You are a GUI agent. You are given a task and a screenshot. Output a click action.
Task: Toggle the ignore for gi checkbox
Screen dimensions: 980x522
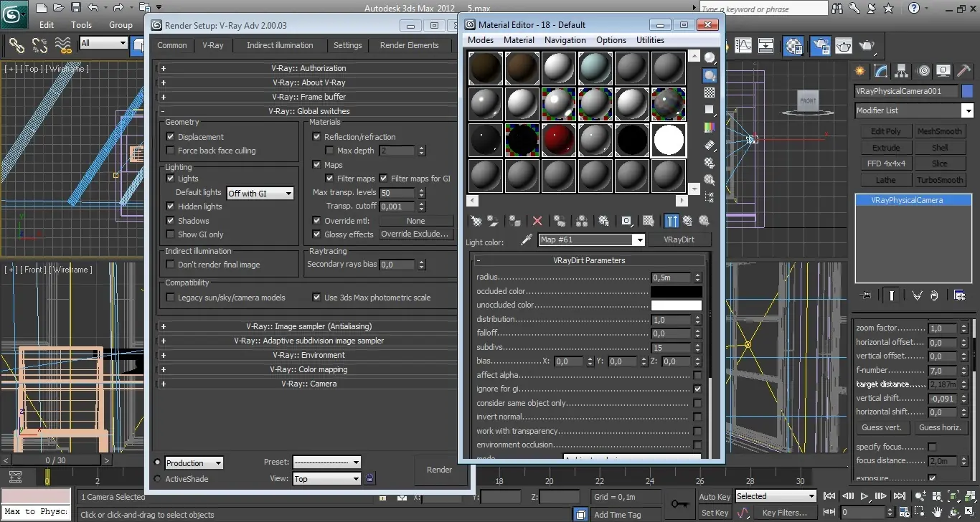(x=697, y=389)
